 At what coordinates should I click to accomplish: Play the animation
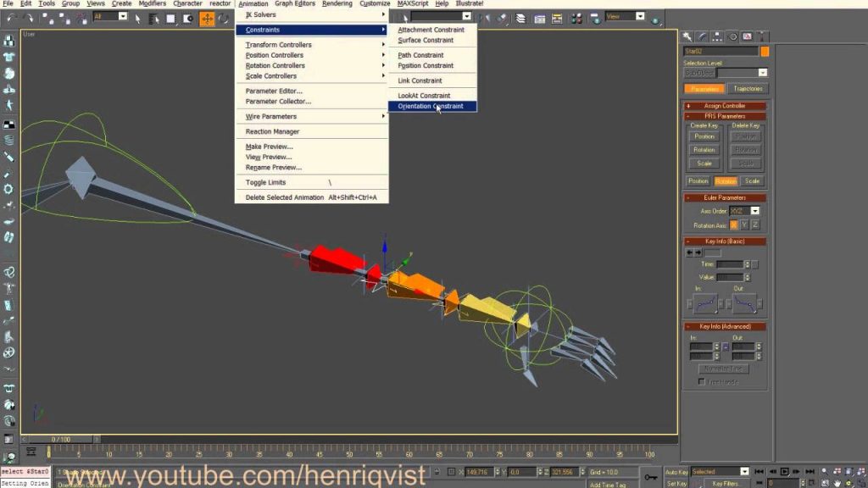click(784, 471)
